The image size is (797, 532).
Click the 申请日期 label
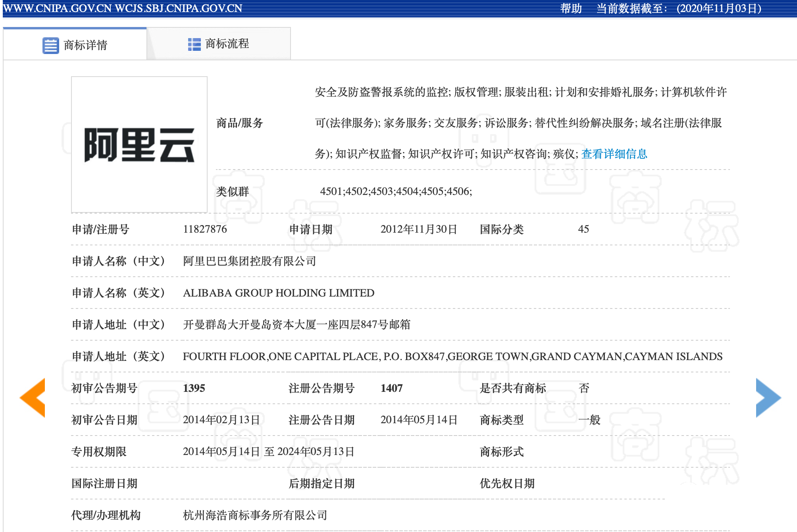click(311, 229)
